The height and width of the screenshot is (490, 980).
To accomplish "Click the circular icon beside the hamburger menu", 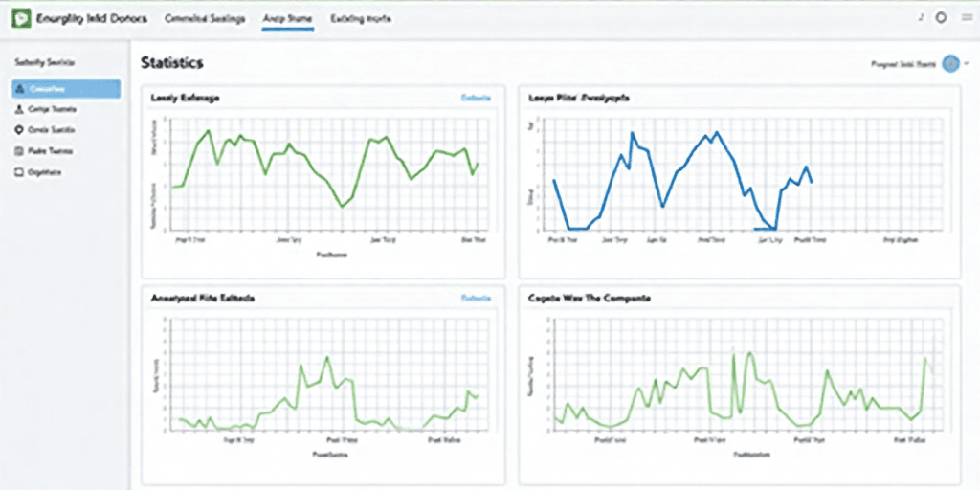I will (941, 17).
